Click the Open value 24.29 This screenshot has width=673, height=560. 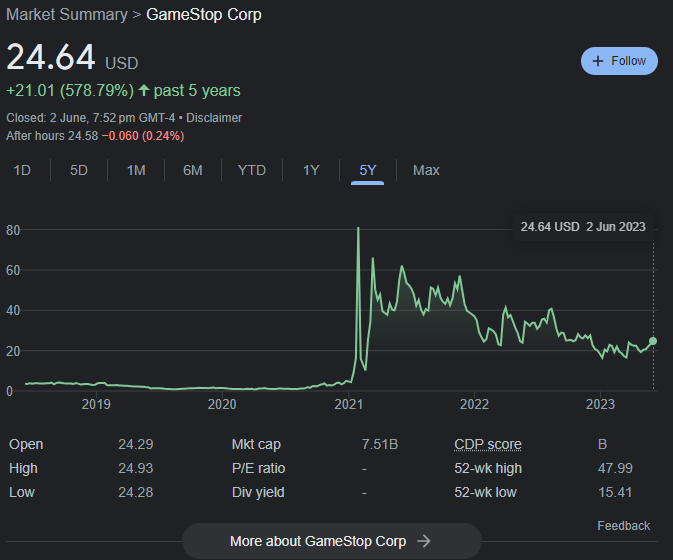[136, 444]
